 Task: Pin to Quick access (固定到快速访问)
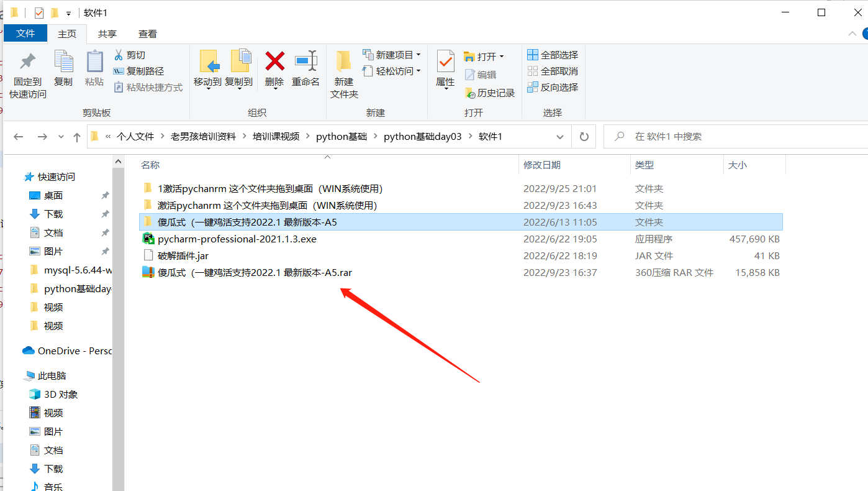[x=27, y=75]
